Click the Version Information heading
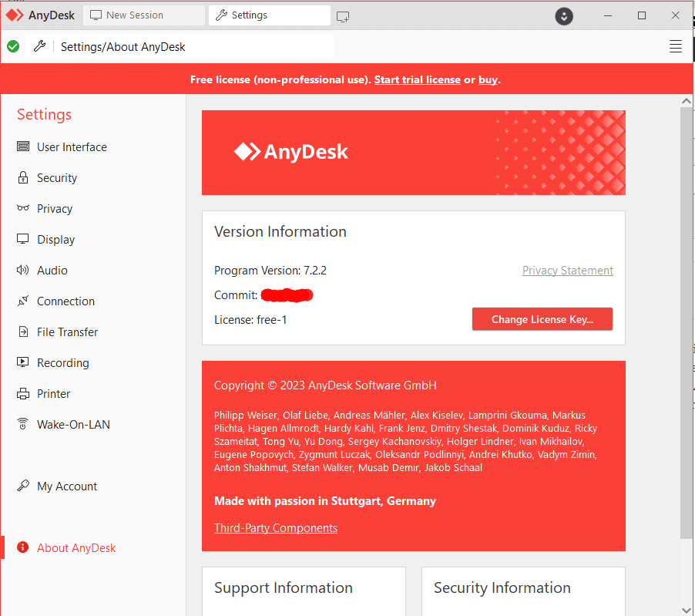 click(280, 231)
